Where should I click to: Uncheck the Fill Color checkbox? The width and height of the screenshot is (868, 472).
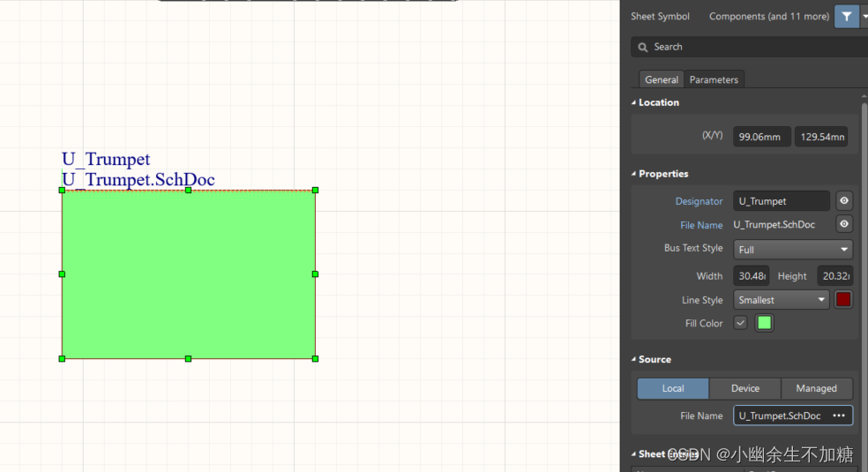pos(740,323)
